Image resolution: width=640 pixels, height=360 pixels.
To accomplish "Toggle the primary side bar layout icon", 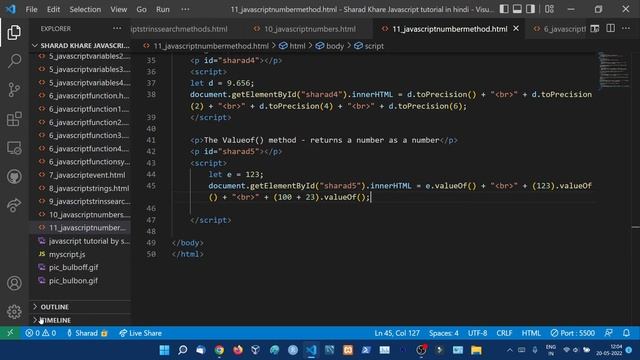I will point(504,9).
